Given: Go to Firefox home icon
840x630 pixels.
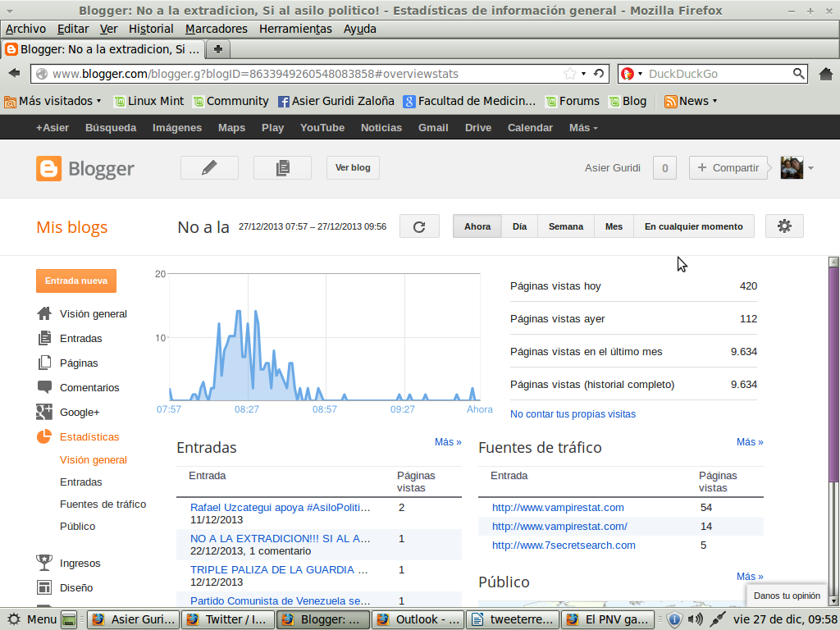Looking at the screenshot, I should click(825, 74).
